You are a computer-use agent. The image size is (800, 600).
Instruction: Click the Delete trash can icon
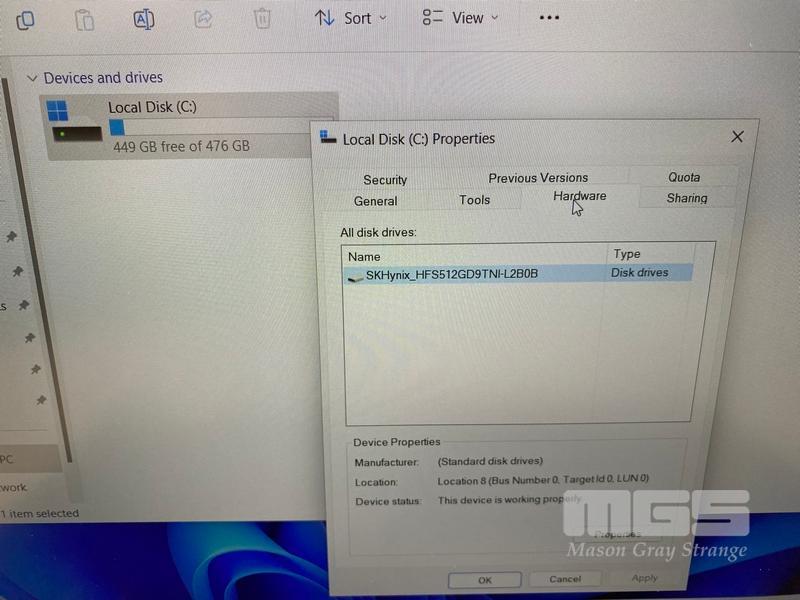262,19
